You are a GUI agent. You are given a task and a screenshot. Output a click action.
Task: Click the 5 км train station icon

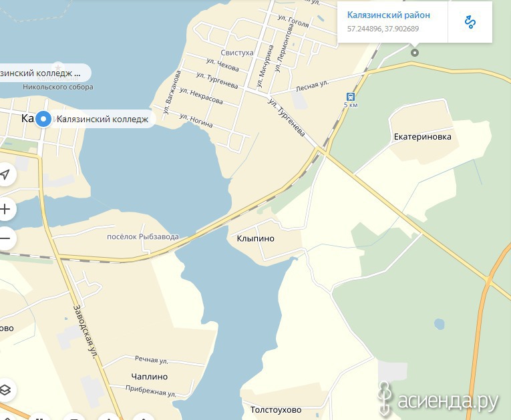click(351, 97)
